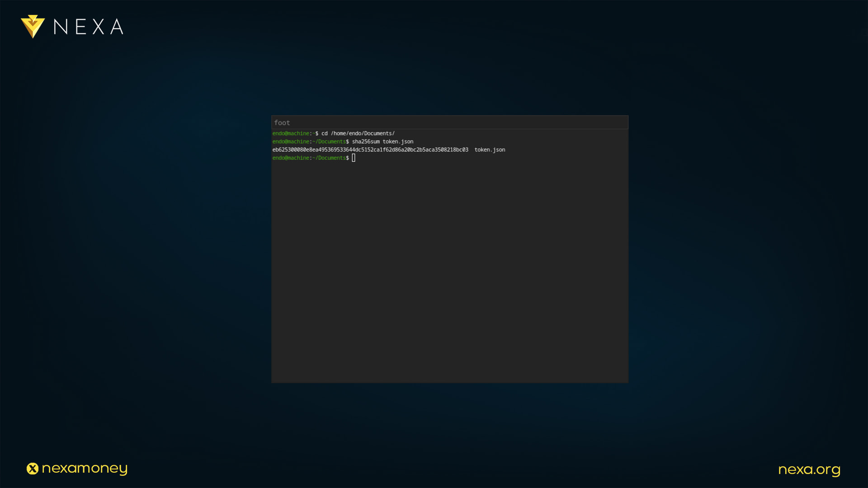Click the first endo@machine prompt
This screenshot has height=488, width=868.
click(291, 133)
